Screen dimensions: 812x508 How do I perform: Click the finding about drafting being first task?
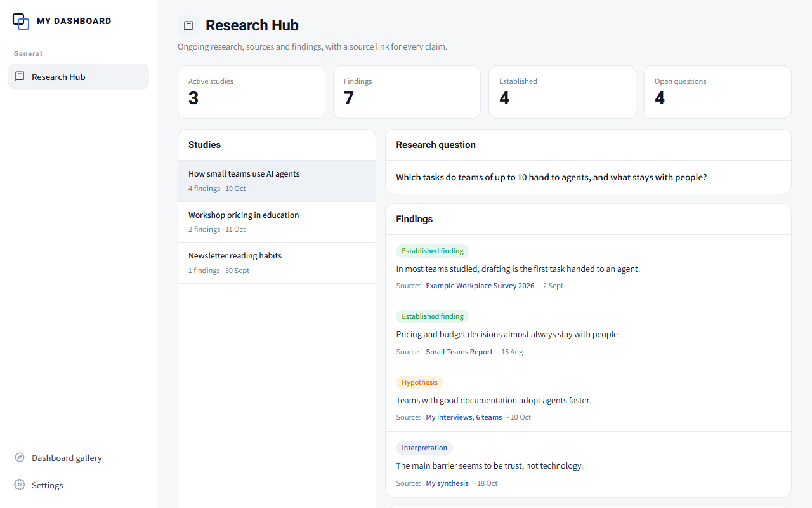pyautogui.click(x=518, y=269)
